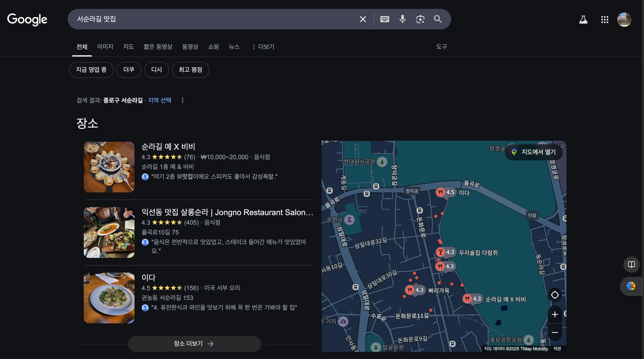Open the 익선동 맛집 살롱순라 listing title

[x=227, y=212]
